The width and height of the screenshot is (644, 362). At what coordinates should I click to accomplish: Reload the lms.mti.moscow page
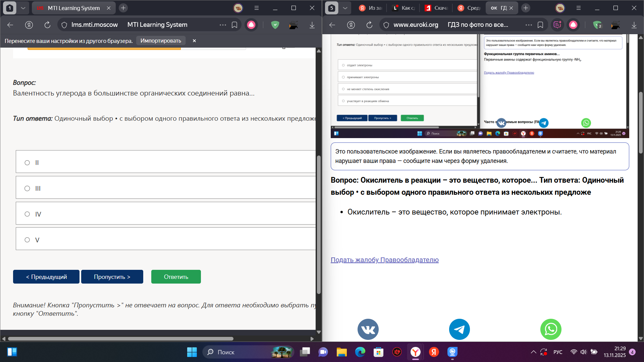pos(47,24)
